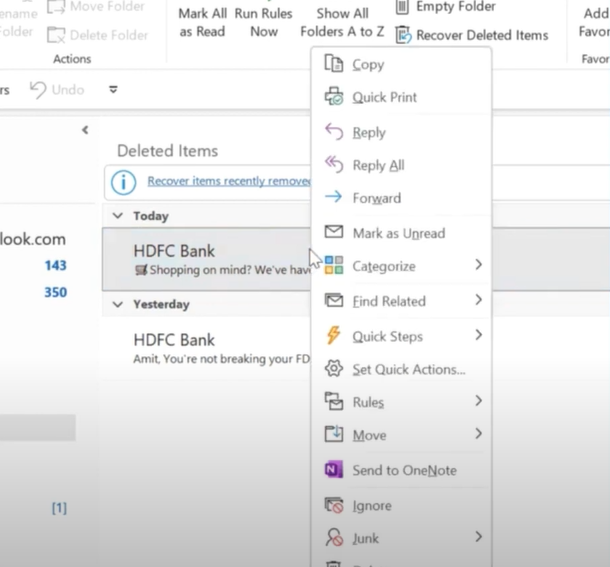Click the Delete Folder ribbon icon
The height and width of the screenshot is (567, 610).
coord(56,35)
